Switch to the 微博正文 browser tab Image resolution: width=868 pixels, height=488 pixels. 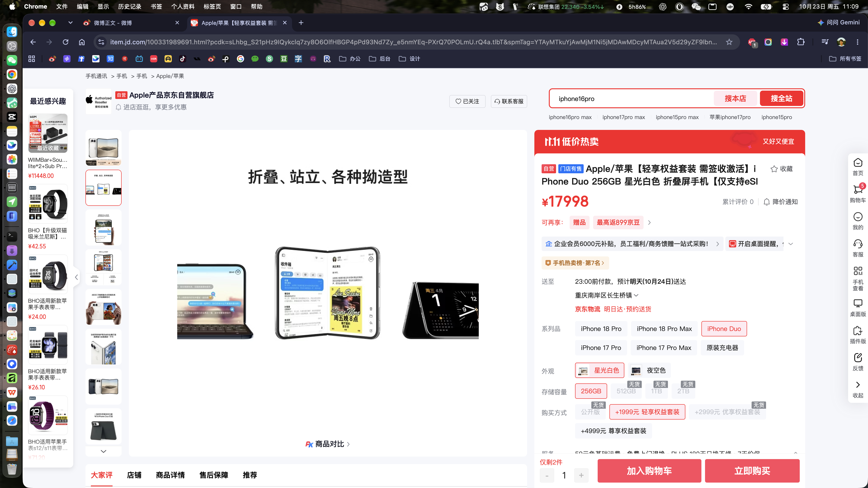[131, 23]
